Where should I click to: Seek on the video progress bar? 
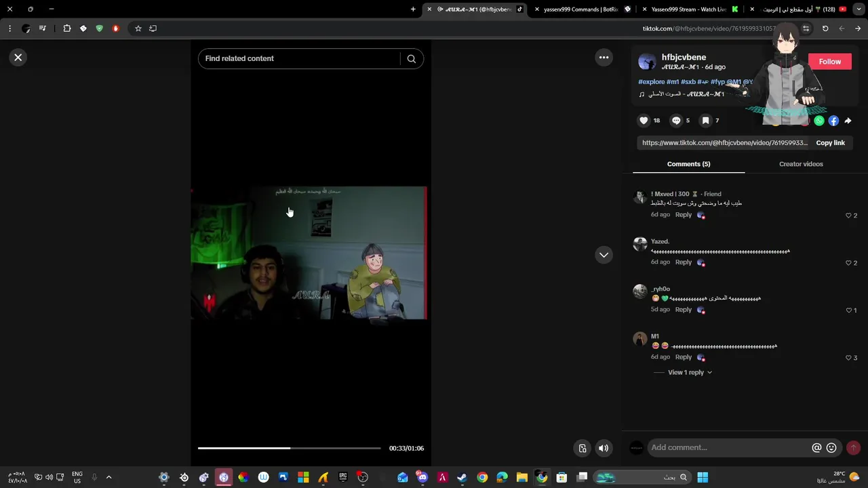point(289,448)
